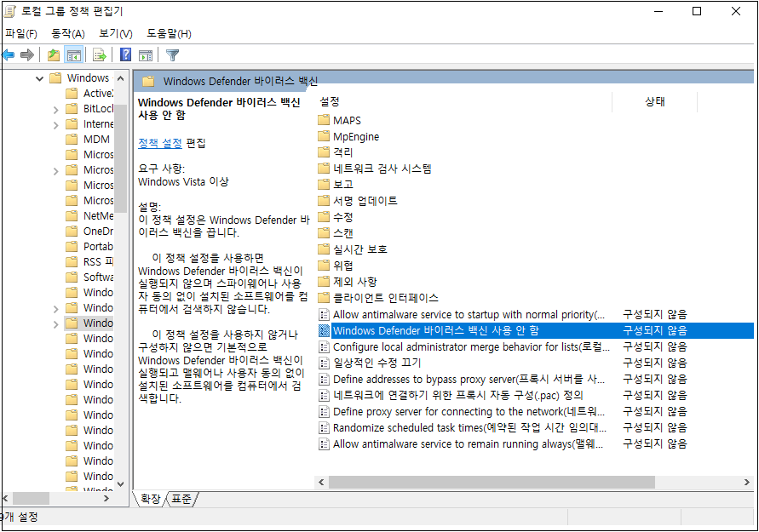
Task: Click the Export list toolbar icon
Action: 100,55
